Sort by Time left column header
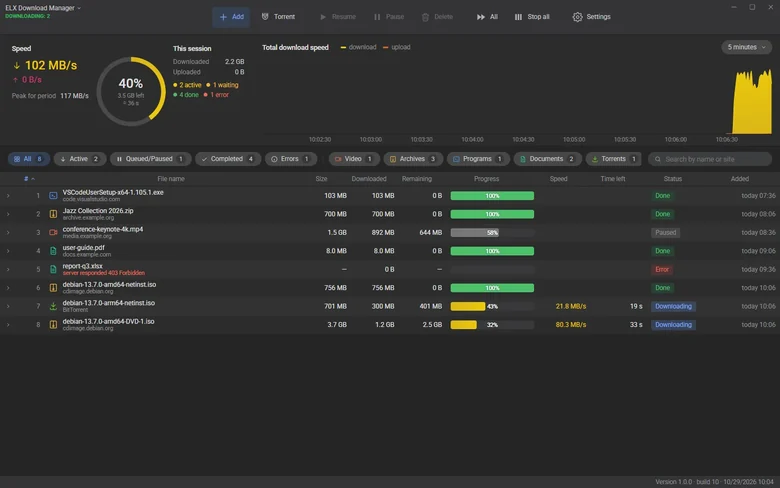Viewport: 780px width, 488px height. click(612, 179)
